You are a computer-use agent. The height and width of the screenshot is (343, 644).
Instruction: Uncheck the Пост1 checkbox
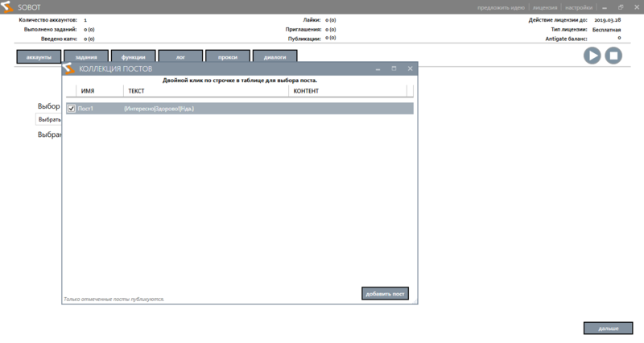(72, 109)
